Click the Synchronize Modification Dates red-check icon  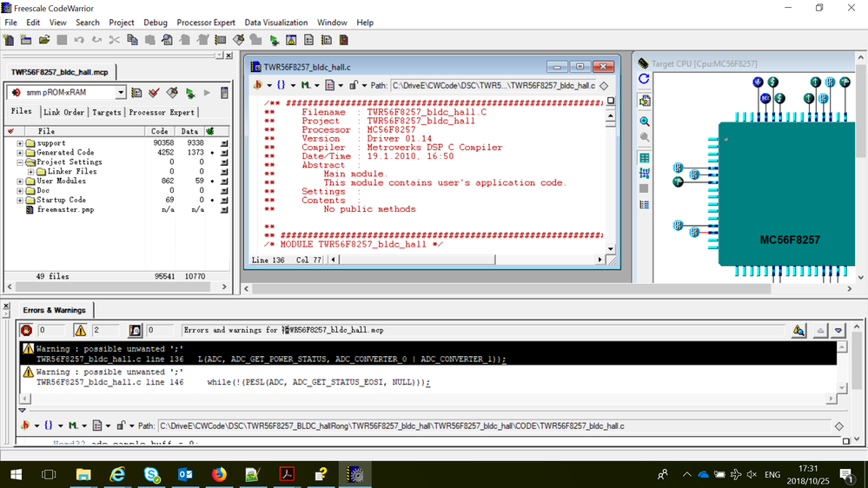154,93
